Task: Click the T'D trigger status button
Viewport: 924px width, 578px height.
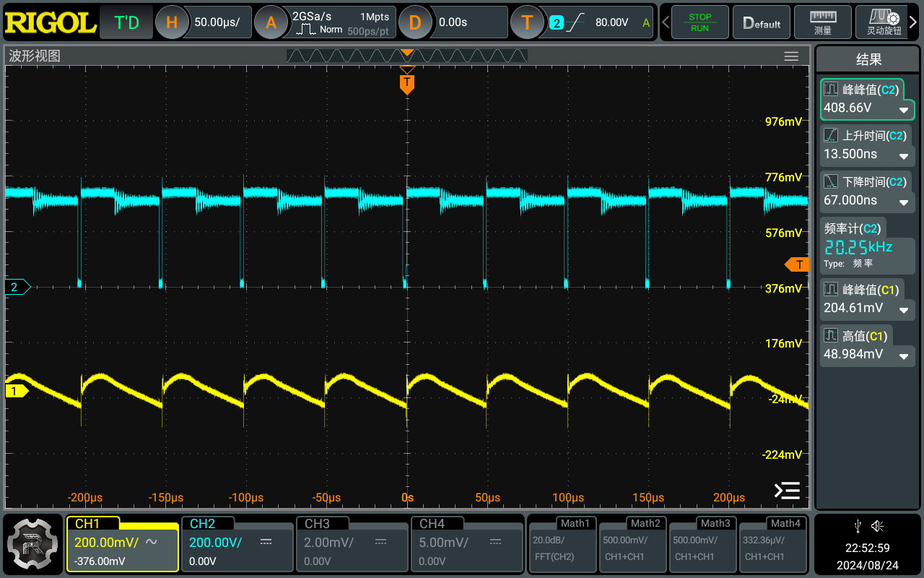Action: click(127, 22)
